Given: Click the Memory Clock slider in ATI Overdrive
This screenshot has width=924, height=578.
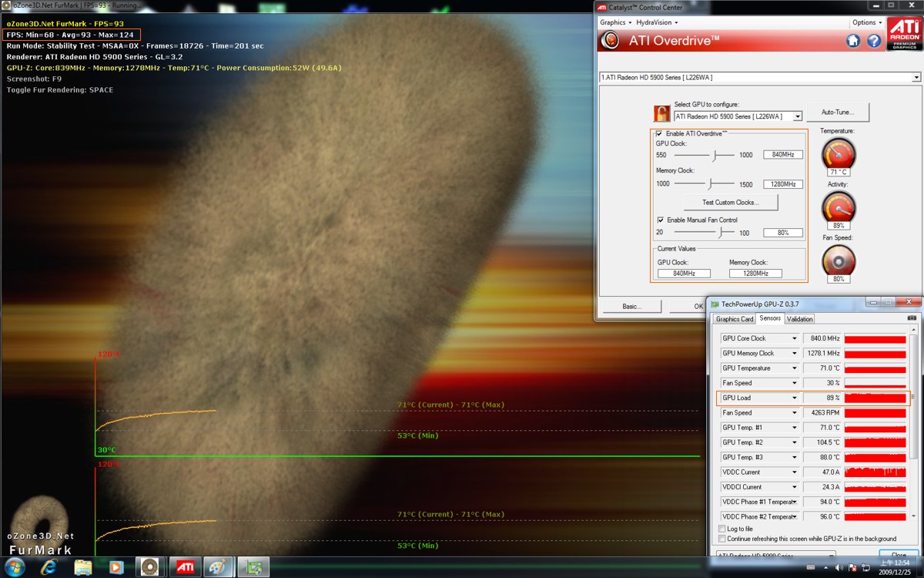Looking at the screenshot, I should coord(704,184).
